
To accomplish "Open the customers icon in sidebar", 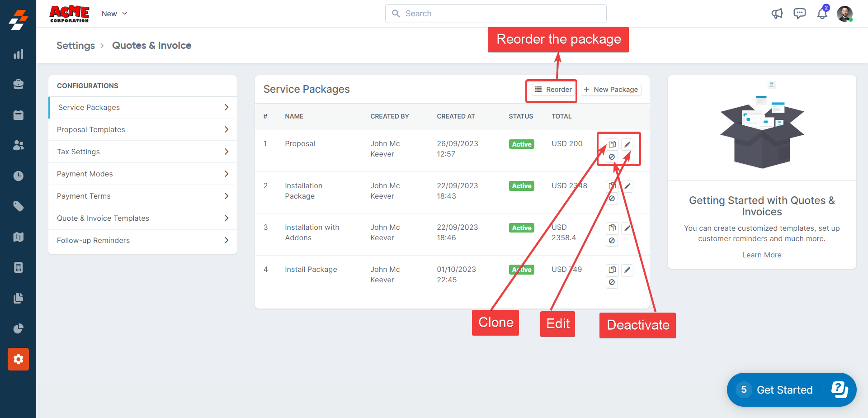I will point(18,145).
